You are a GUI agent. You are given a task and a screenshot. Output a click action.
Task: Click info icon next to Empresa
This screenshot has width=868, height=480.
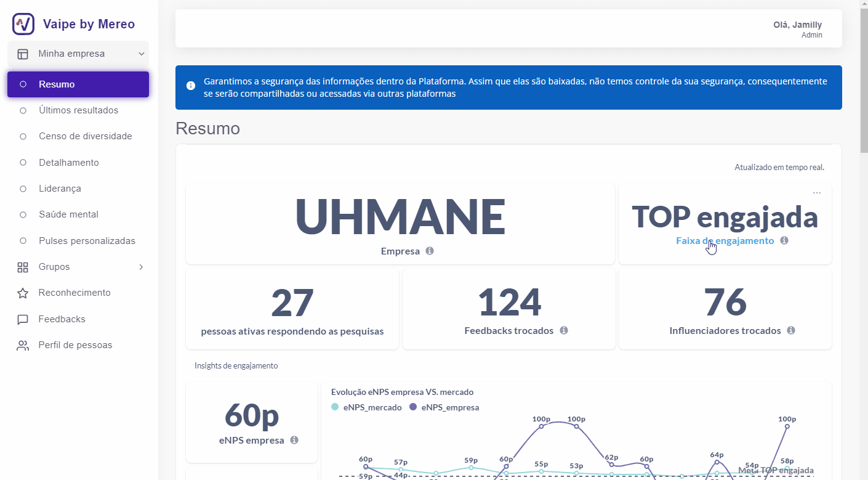430,251
